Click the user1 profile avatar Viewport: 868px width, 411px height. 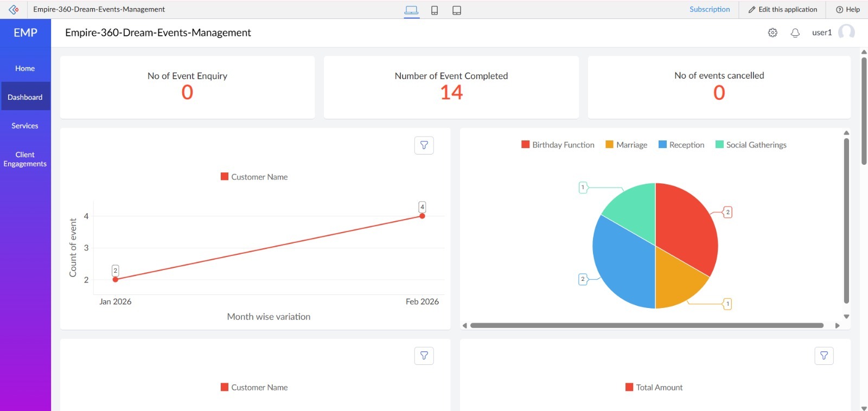click(846, 33)
